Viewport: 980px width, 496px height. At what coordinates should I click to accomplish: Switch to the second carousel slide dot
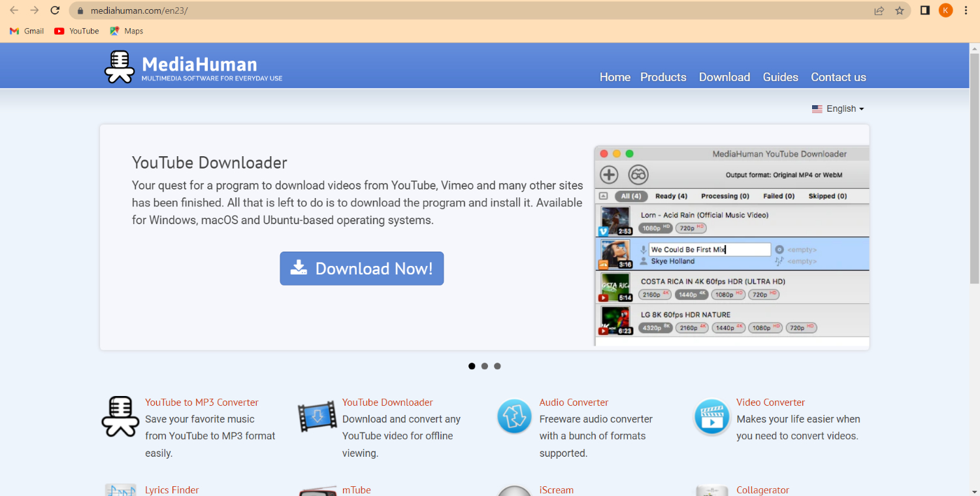pos(485,366)
